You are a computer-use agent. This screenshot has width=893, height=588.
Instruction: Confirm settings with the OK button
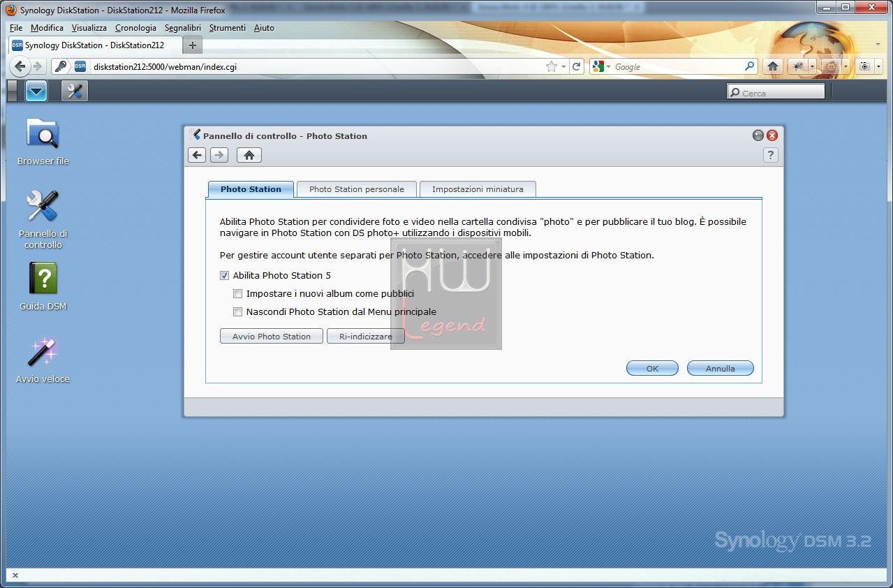(x=652, y=368)
